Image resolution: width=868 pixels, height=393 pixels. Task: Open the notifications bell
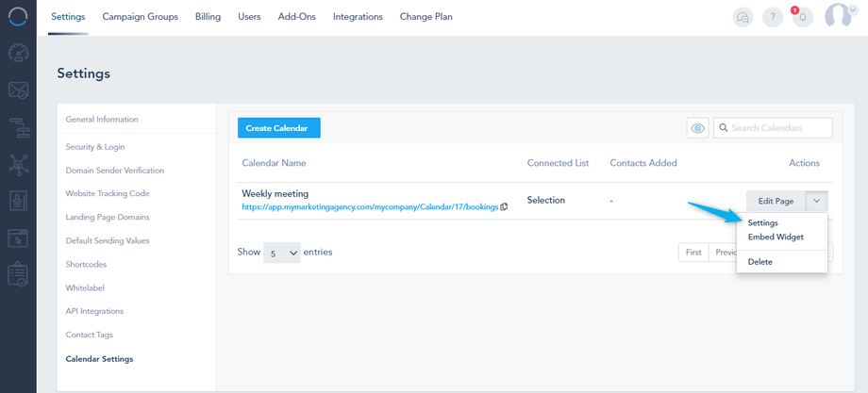pyautogui.click(x=802, y=16)
